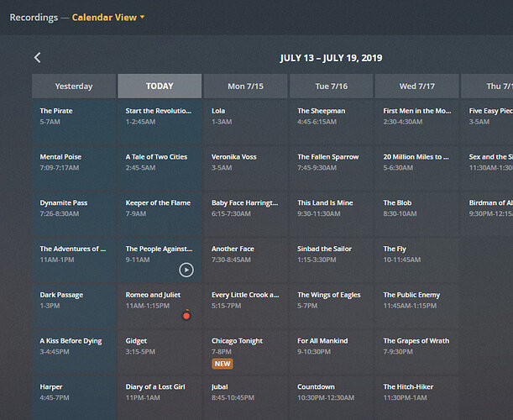Open The Sheepman entry
This screenshot has width=513, height=420.
coord(331,122)
